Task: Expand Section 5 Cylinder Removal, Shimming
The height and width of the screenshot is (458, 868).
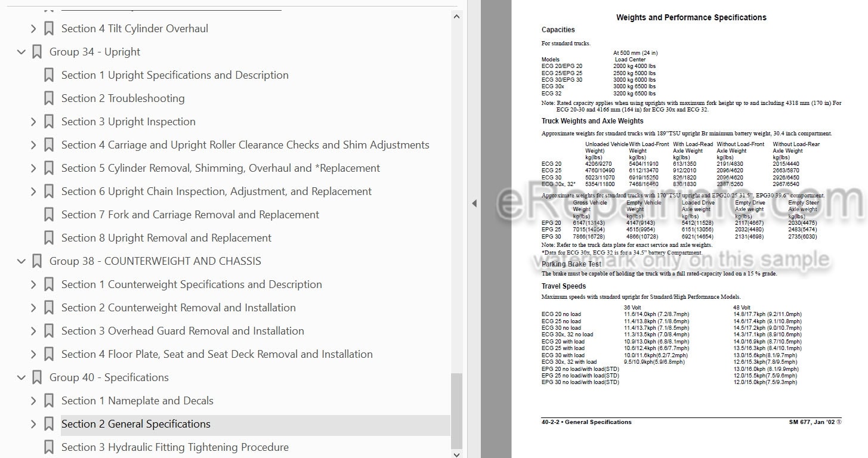Action: 33,168
